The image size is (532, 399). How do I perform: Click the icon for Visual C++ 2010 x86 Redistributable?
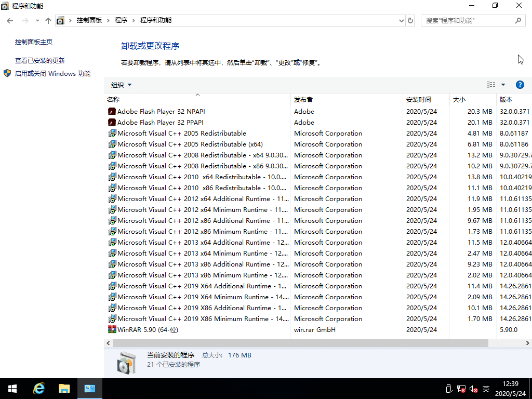click(112, 188)
